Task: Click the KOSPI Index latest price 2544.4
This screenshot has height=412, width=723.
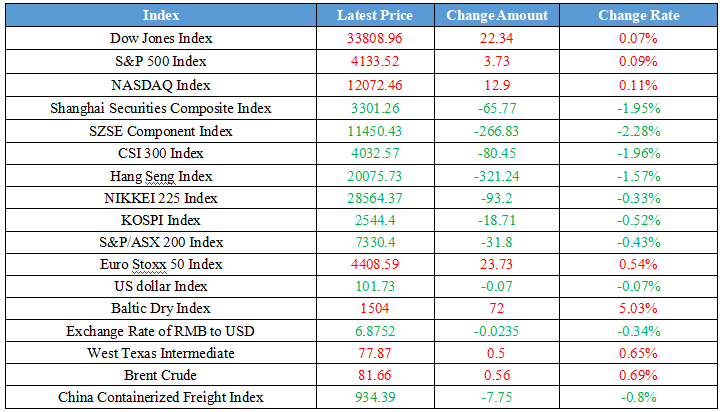Action: (375, 220)
